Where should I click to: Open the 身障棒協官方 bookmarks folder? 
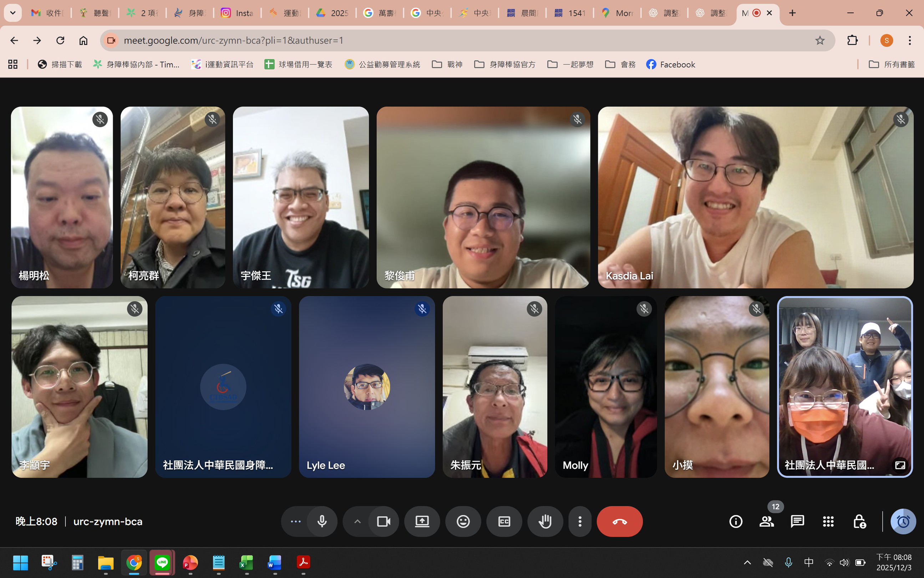504,64
